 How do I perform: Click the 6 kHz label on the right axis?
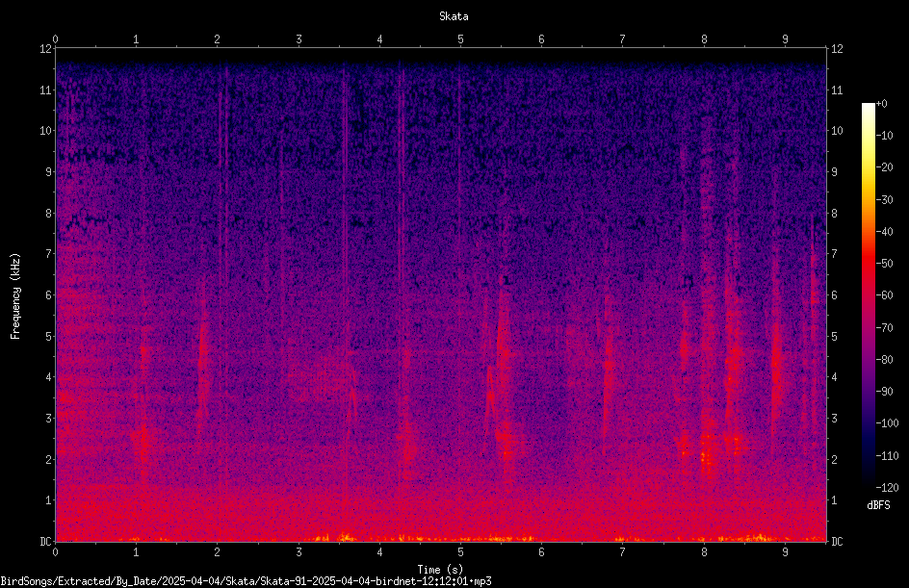(834, 294)
